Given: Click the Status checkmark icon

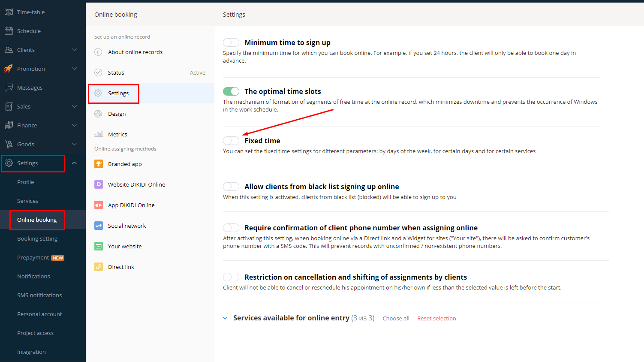Looking at the screenshot, I should click(98, 72).
